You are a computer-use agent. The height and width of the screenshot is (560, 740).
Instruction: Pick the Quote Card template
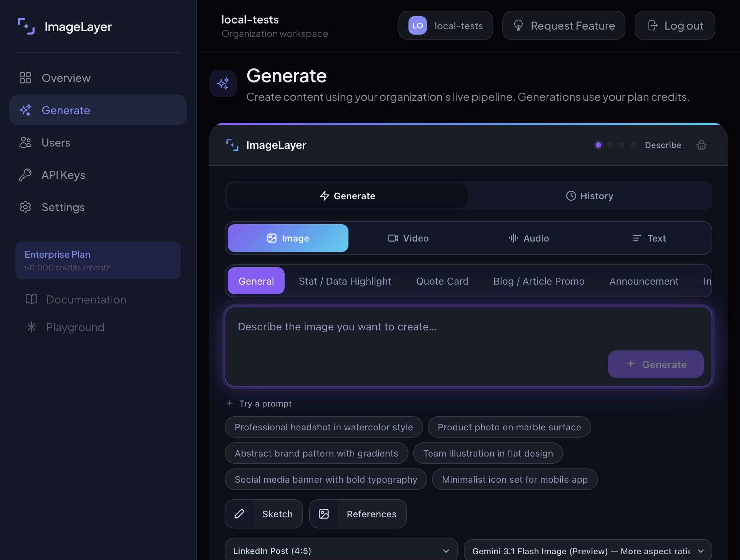pyautogui.click(x=442, y=281)
